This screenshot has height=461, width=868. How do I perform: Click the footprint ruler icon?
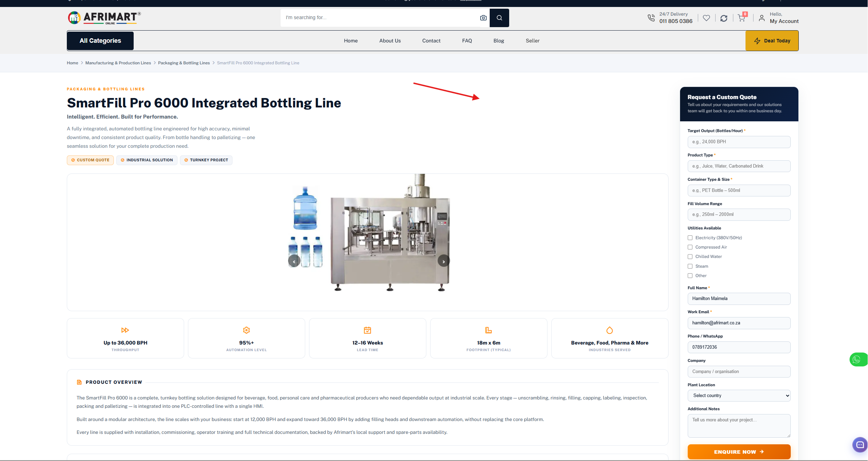[489, 330]
